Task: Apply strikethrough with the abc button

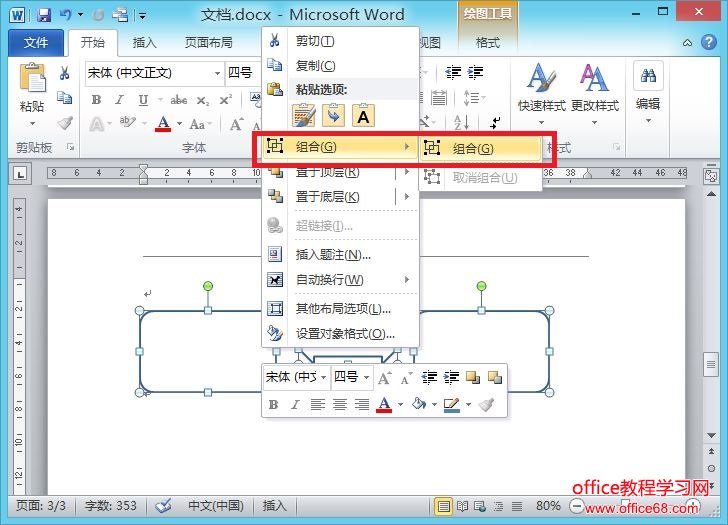Action: pyautogui.click(x=178, y=100)
